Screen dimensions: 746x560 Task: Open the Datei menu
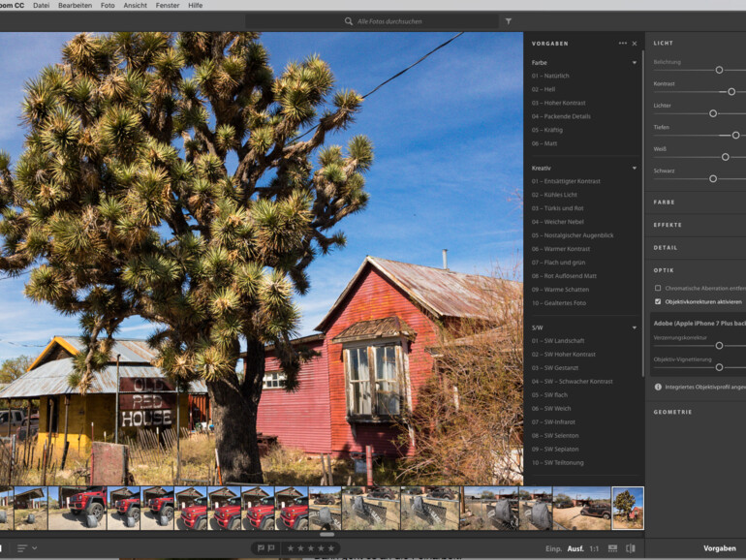coord(41,5)
